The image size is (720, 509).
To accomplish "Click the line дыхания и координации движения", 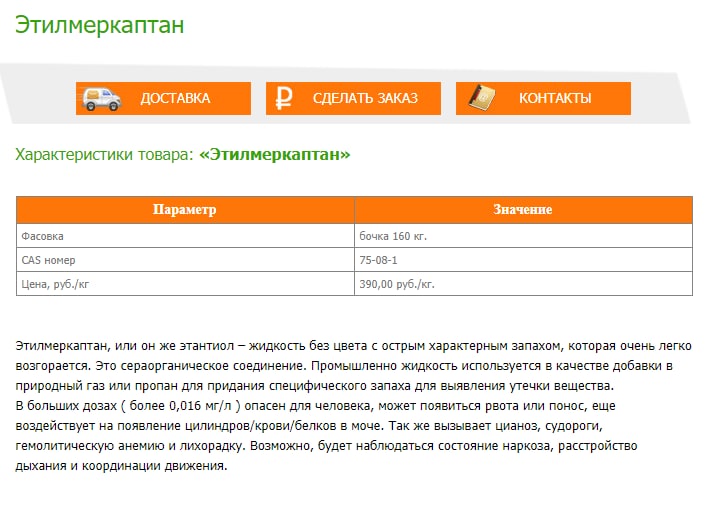I will point(122,466).
